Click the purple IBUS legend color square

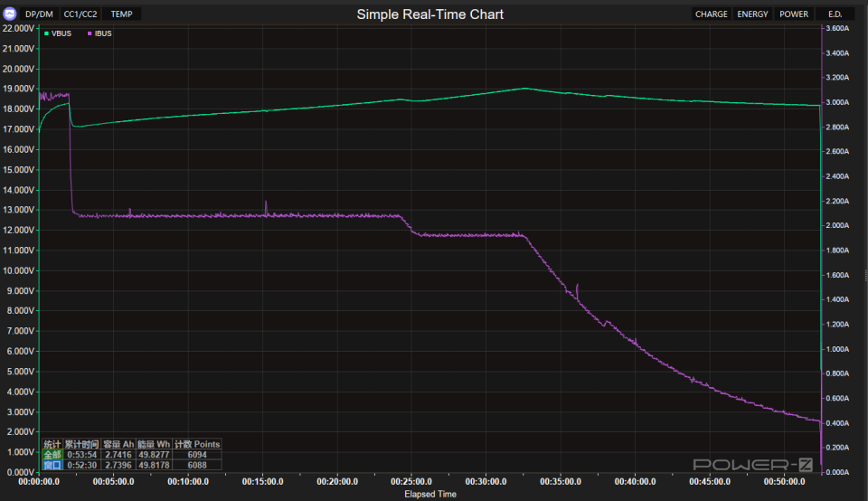pos(90,33)
